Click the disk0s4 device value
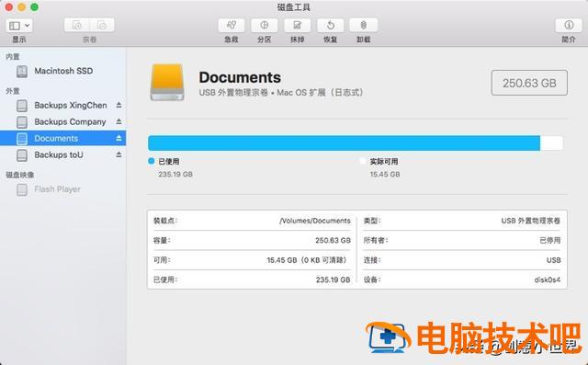 coord(548,279)
